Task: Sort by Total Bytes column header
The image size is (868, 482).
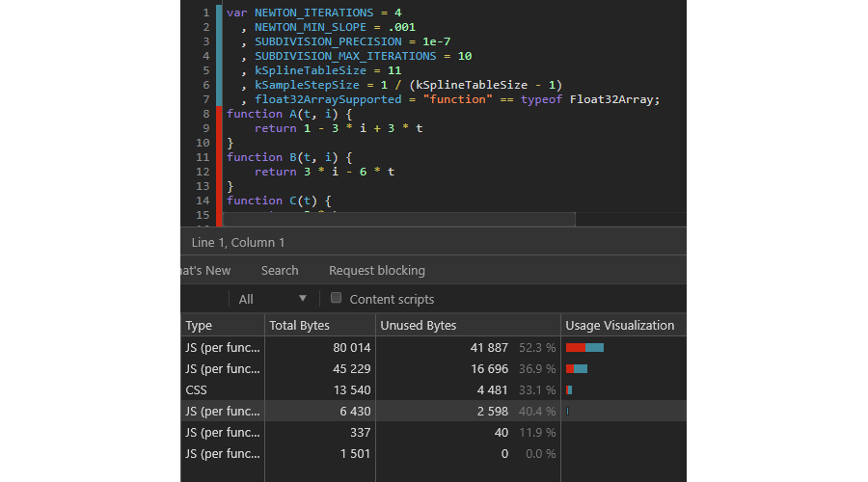Action: click(320, 326)
